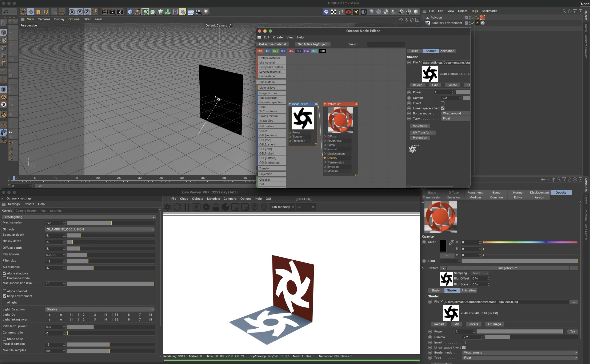
Task: Toggle Invert checkbox in Node Editor
Action: coord(443,103)
